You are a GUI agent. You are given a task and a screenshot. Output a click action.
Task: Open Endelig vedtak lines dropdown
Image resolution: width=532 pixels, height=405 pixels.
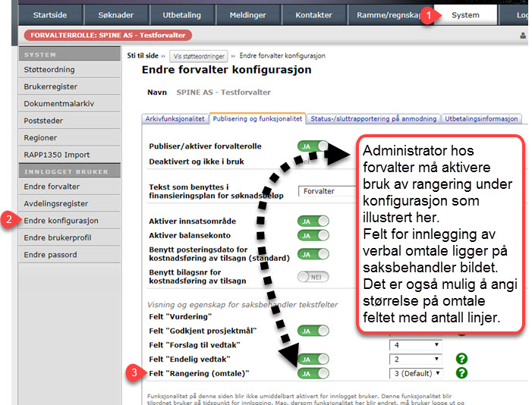click(x=416, y=359)
